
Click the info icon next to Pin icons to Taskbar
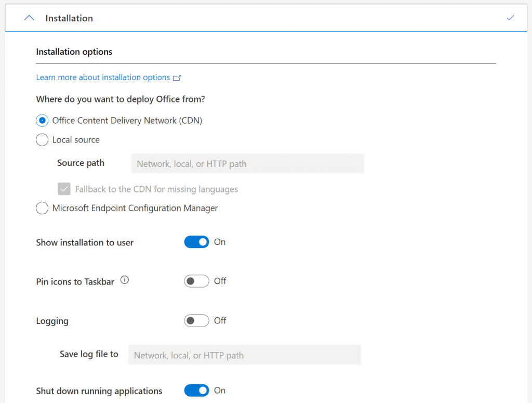pos(125,280)
